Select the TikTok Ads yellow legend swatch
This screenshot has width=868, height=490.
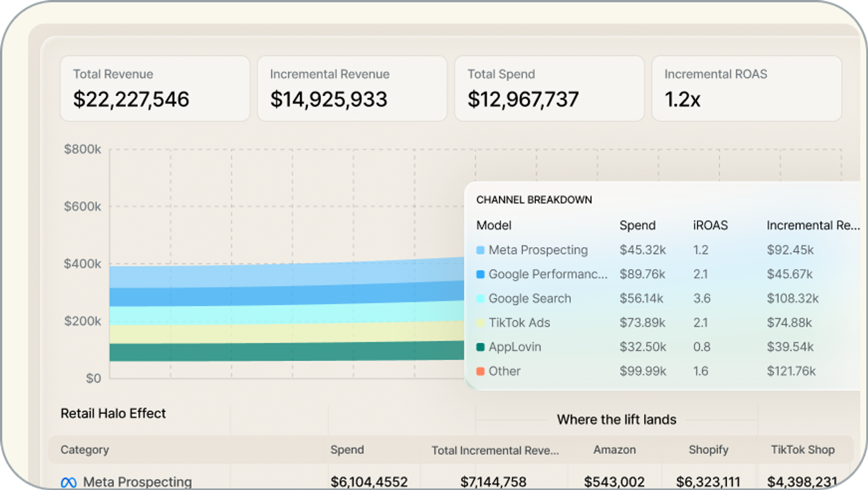(481, 323)
